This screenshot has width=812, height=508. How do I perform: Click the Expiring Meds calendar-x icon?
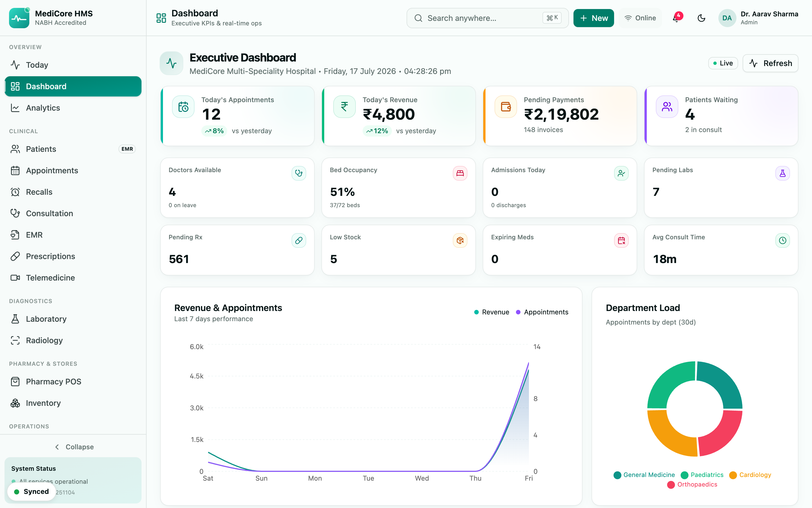[x=621, y=240]
